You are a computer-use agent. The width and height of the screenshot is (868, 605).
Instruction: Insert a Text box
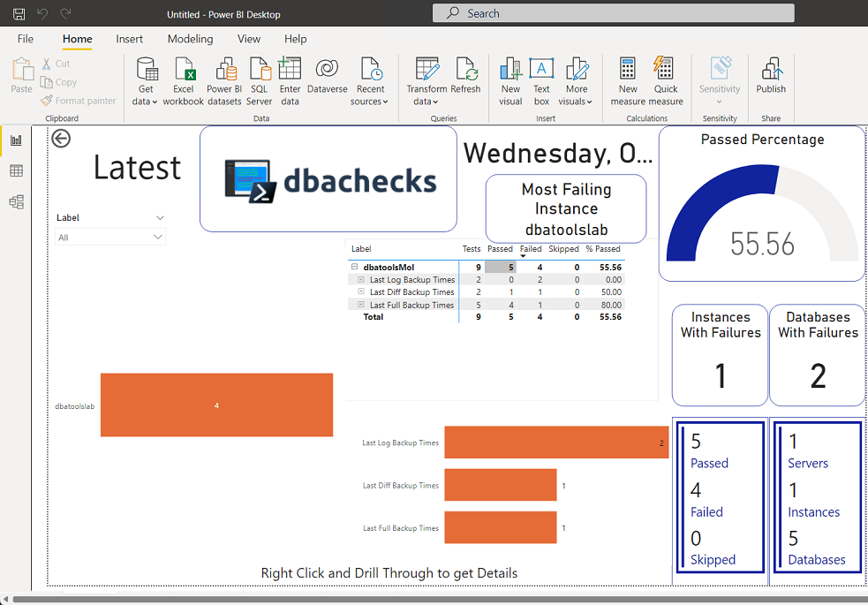(x=541, y=81)
